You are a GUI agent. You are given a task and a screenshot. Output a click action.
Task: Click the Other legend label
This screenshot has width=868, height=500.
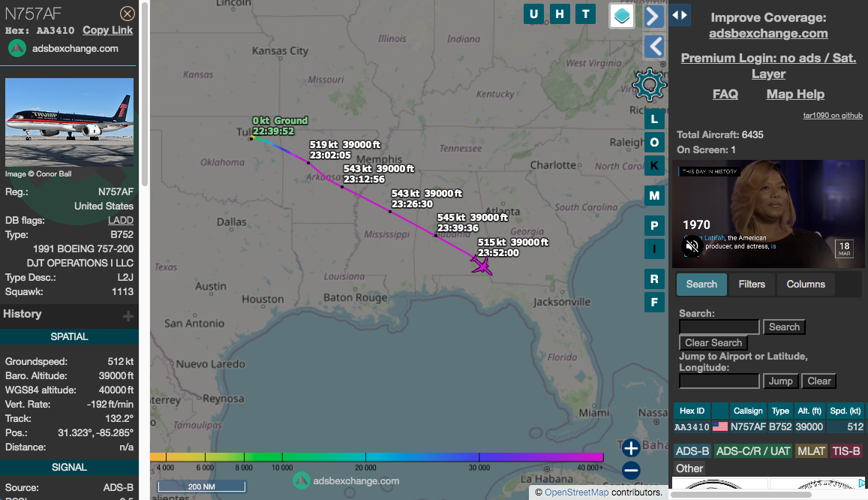tap(689, 468)
